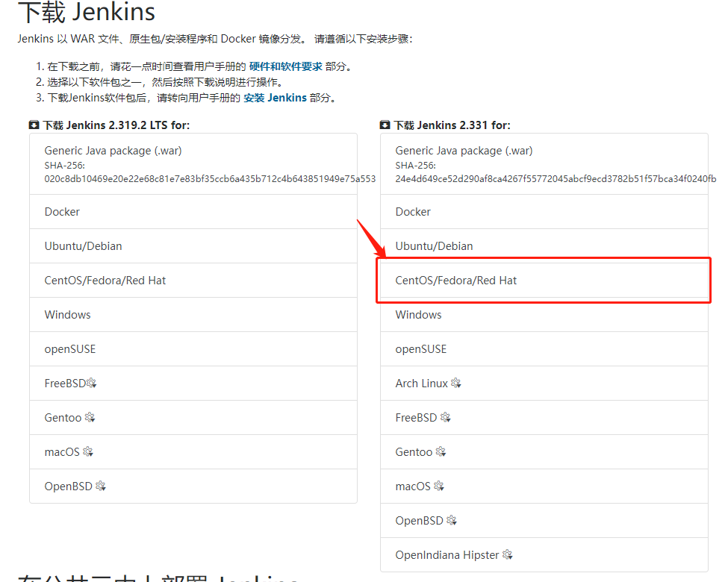Select CentOS/Fedora/Red Hat in LTS list

(x=193, y=281)
